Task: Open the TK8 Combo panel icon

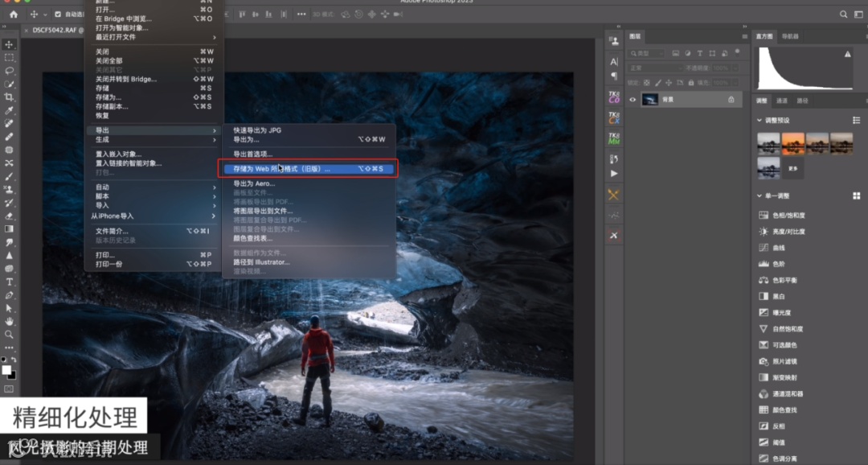Action: [614, 97]
